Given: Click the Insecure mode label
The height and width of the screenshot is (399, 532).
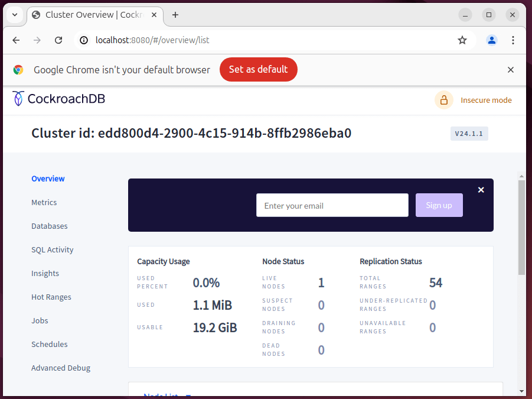Looking at the screenshot, I should coord(486,100).
